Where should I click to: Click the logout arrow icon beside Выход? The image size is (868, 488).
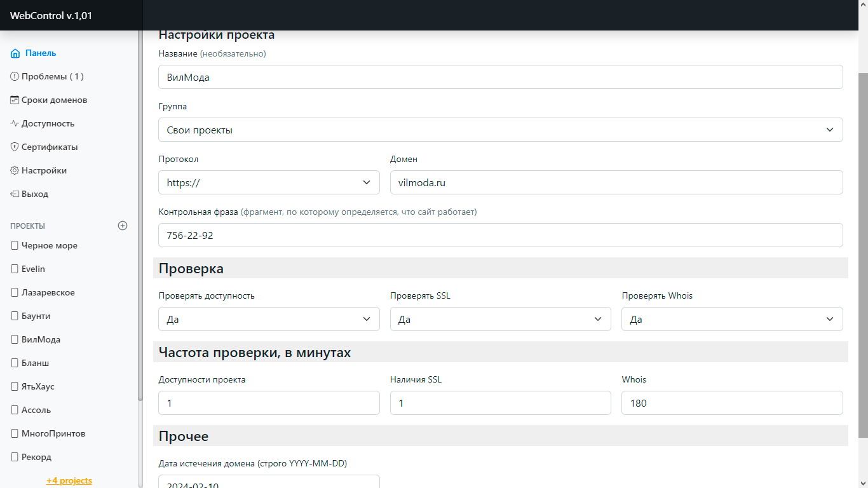pyautogui.click(x=15, y=194)
